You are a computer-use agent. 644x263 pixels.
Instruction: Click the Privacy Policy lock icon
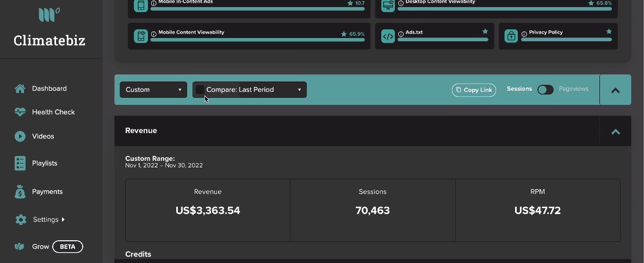tap(511, 36)
